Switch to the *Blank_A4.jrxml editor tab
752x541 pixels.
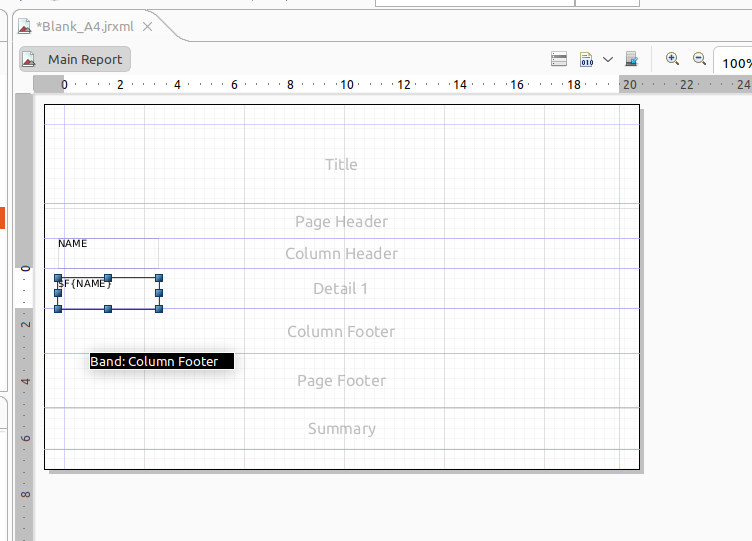[x=84, y=26]
